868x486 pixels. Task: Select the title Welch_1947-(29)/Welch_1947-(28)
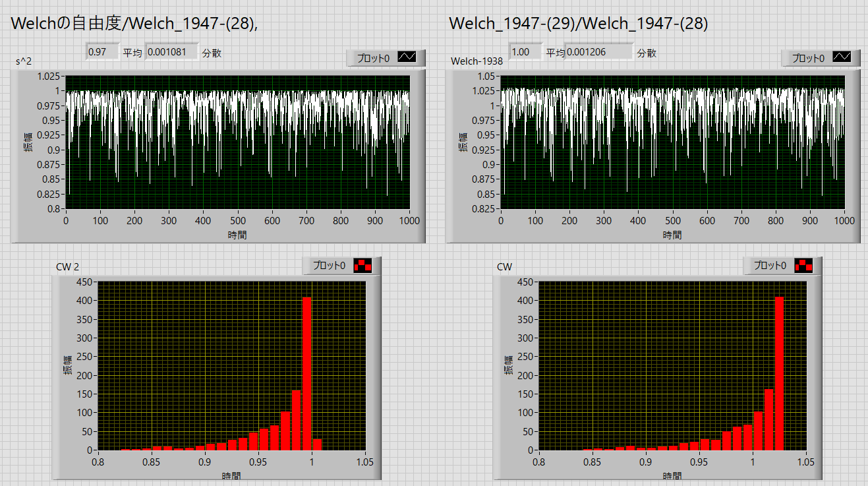tap(578, 23)
